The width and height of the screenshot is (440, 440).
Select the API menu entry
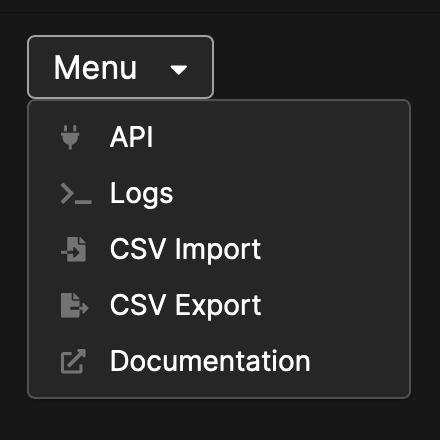click(219, 137)
